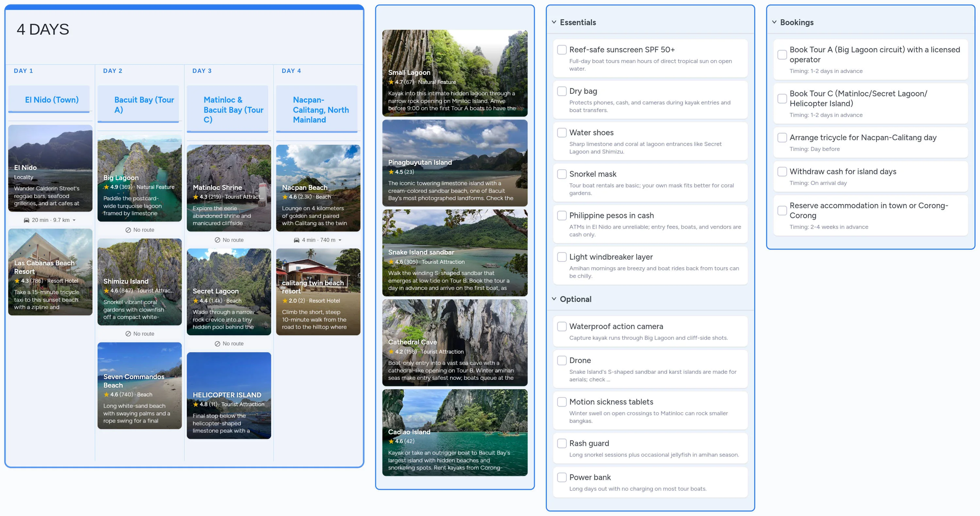Select the El Nido (Town) day header
The width and height of the screenshot is (980, 516).
coord(49,100)
